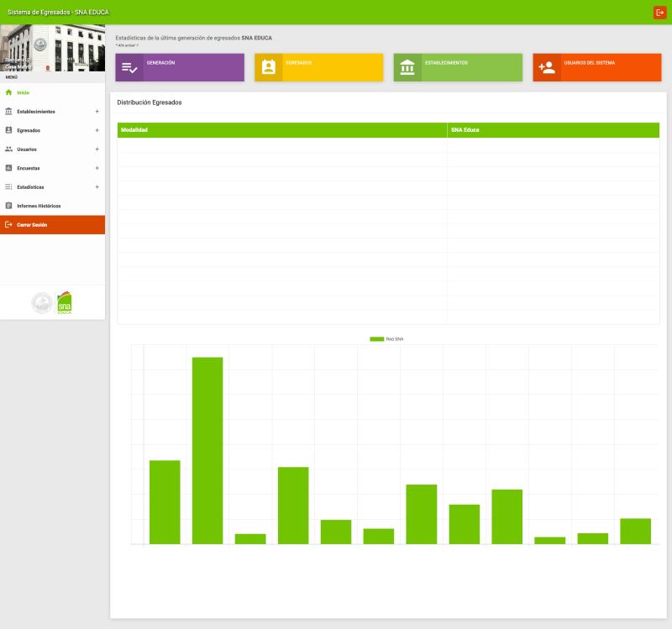Open Estadísticas in the sidebar menu
Screen dimensions: 672x629
(52, 186)
